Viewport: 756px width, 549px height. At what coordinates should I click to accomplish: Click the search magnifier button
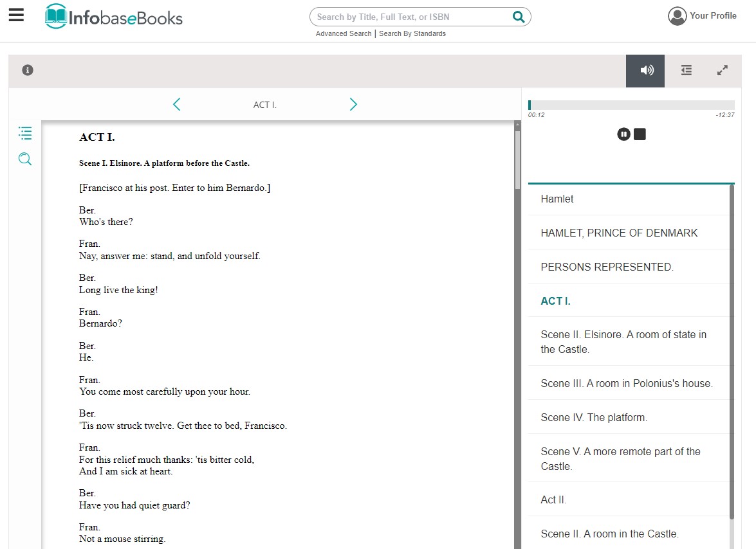pyautogui.click(x=519, y=17)
